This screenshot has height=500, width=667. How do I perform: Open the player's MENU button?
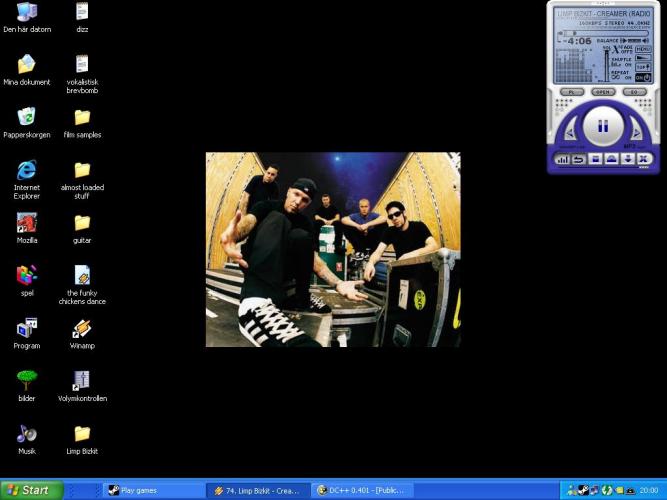click(645, 48)
